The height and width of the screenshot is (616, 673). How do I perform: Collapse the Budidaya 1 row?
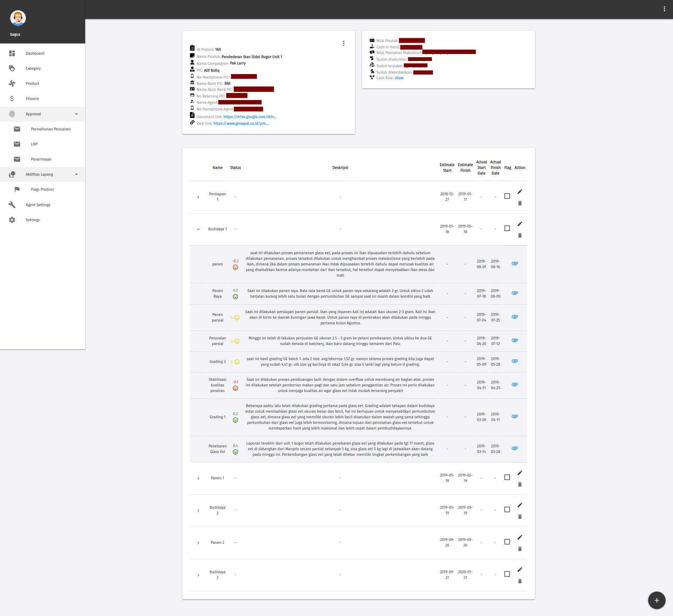tap(198, 229)
